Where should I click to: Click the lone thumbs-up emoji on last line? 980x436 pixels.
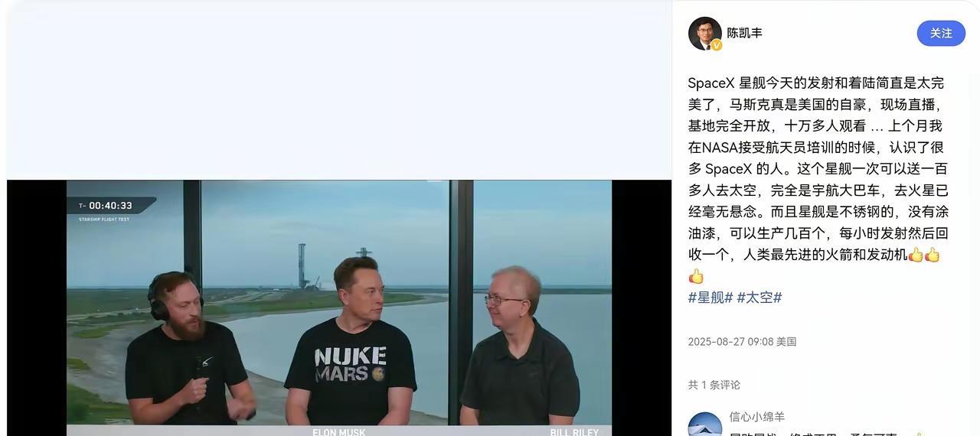pos(696,276)
